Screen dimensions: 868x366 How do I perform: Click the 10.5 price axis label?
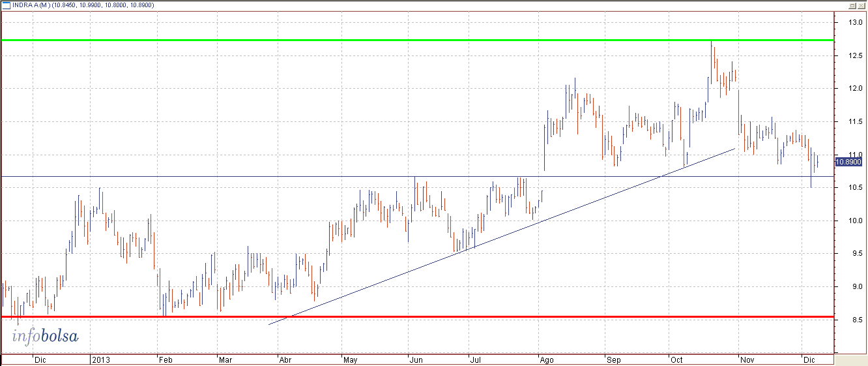tap(856, 187)
